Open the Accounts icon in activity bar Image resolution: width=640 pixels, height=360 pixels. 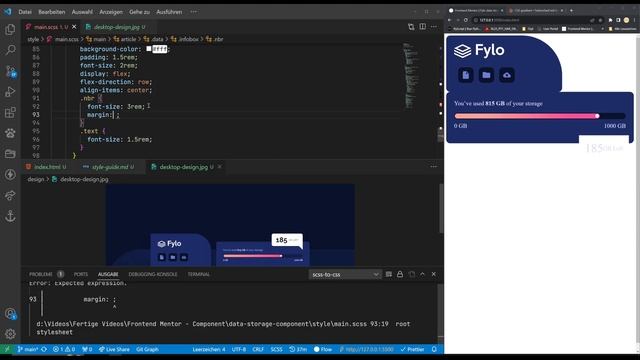(x=10, y=313)
